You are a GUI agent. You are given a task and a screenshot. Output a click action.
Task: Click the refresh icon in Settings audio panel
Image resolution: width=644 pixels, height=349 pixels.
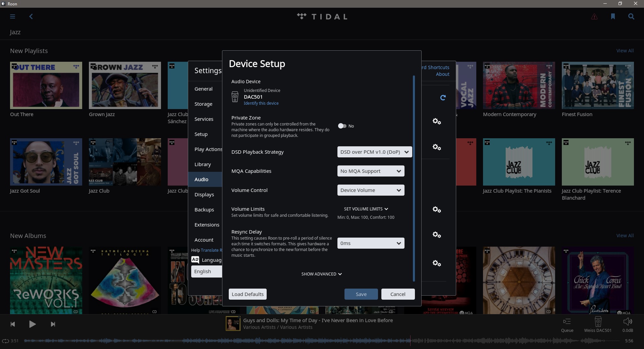point(443,98)
